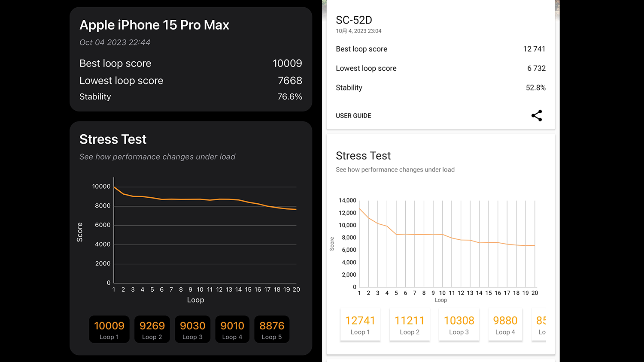The image size is (644, 362).
Task: Select the 9880 Loop 4 card
Action: point(505,325)
